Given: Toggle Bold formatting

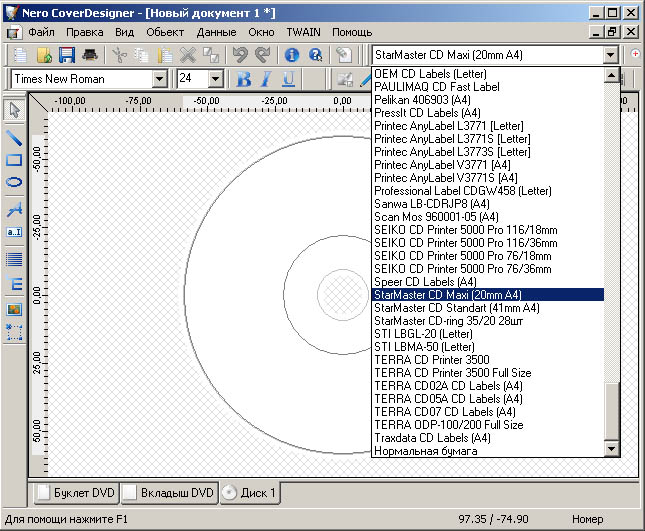Looking at the screenshot, I should click(x=244, y=79).
